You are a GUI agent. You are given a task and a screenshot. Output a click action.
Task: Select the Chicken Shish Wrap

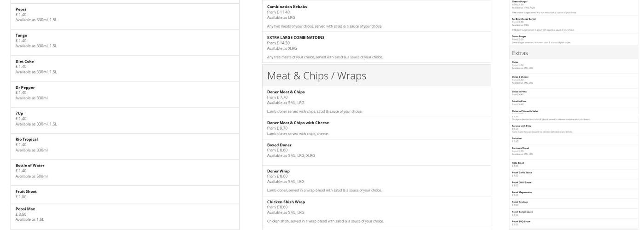click(x=286, y=202)
